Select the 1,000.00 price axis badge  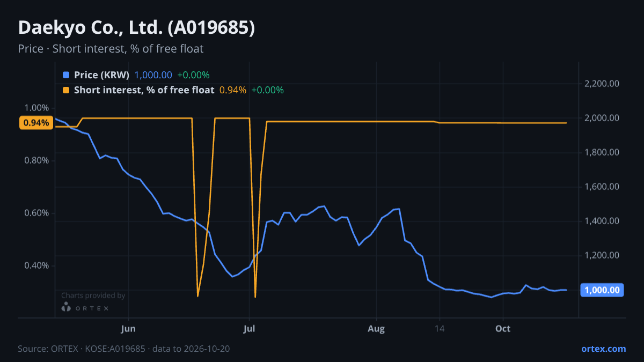pyautogui.click(x=602, y=290)
